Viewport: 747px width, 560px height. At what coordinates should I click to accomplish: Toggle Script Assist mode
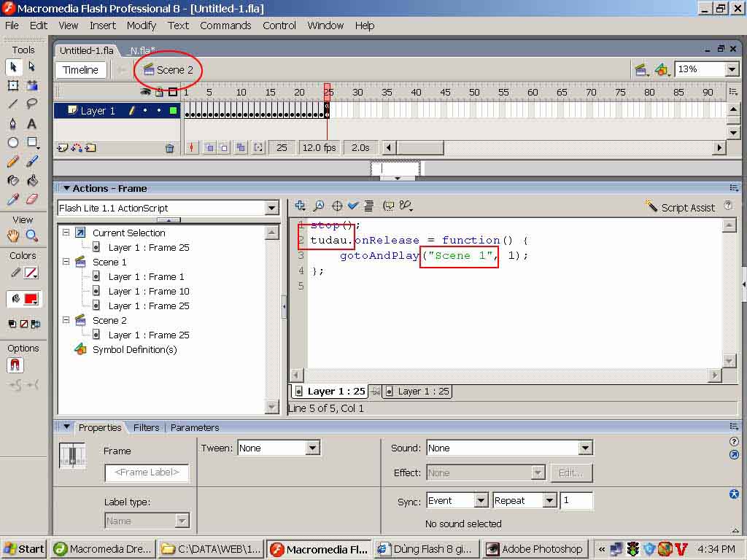pos(681,207)
